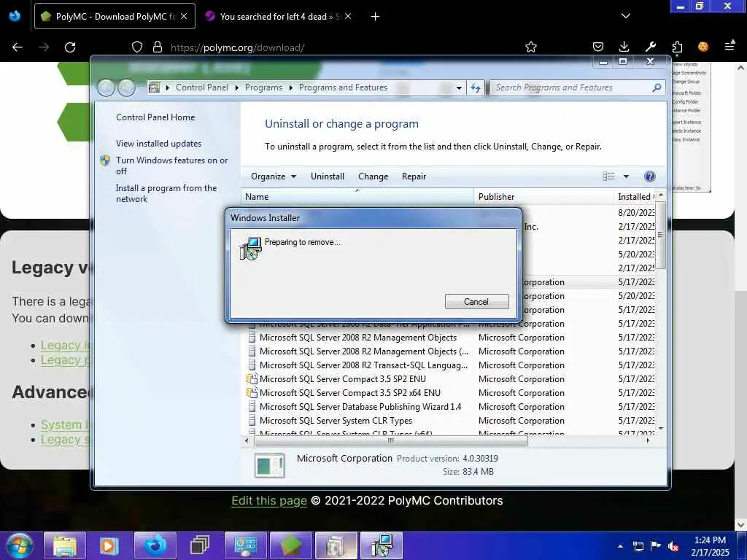Show hidden system tray icons
This screenshot has height=560, width=747.
point(620,546)
